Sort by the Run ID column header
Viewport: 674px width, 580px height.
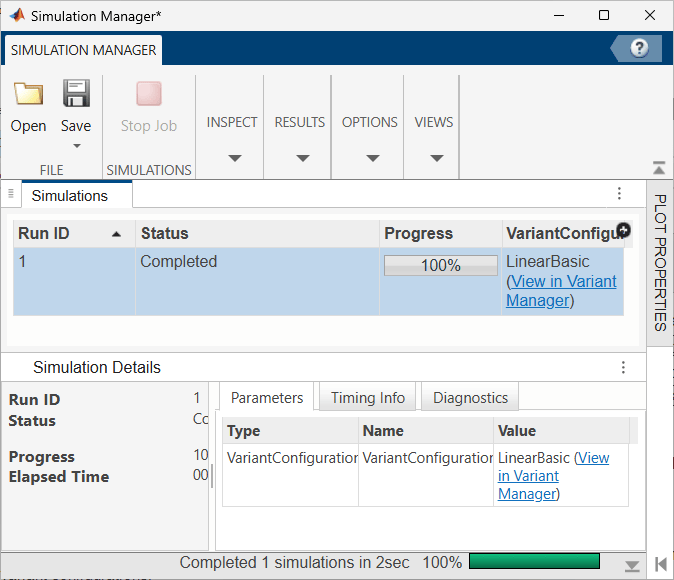pyautogui.click(x=74, y=233)
